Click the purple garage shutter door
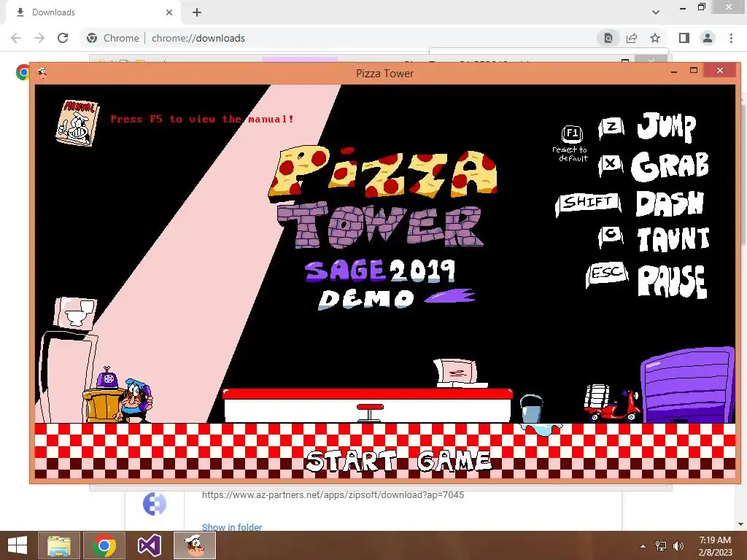Image resolution: width=747 pixels, height=560 pixels. (x=688, y=385)
